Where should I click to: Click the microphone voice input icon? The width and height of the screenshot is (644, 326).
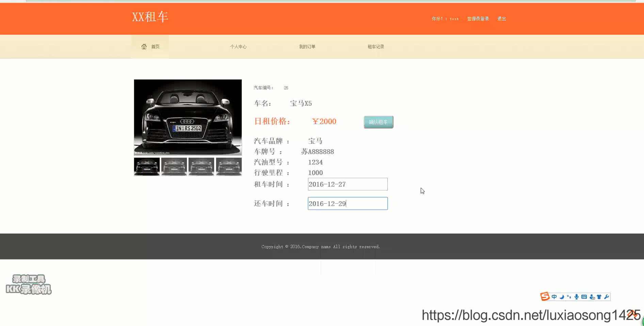pyautogui.click(x=576, y=297)
